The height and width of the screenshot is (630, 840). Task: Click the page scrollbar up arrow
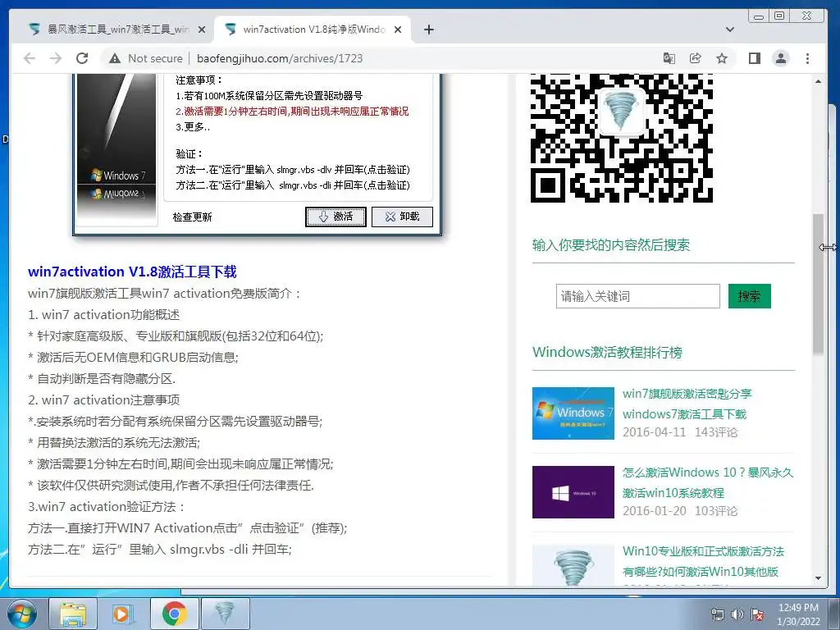tap(818, 81)
